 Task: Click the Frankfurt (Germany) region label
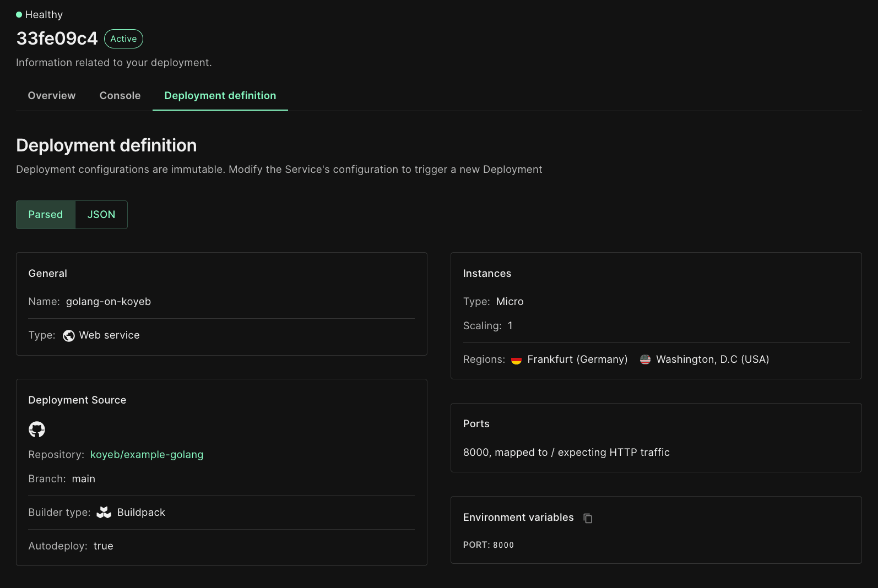[x=577, y=360]
